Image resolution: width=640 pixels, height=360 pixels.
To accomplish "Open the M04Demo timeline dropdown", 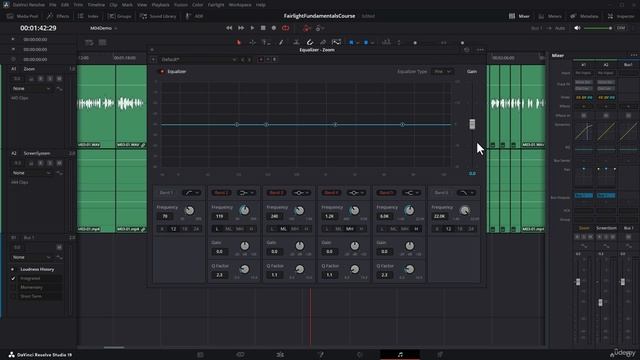I will tap(104, 28).
